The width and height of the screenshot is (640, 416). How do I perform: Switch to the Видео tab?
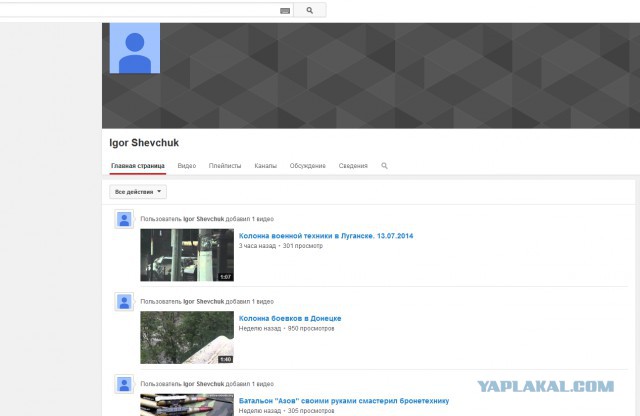click(x=187, y=166)
